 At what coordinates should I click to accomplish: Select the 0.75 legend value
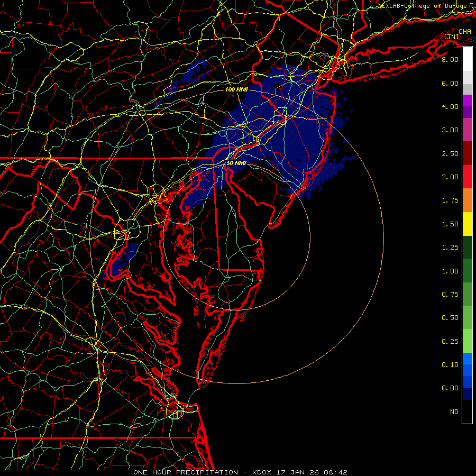pos(450,295)
